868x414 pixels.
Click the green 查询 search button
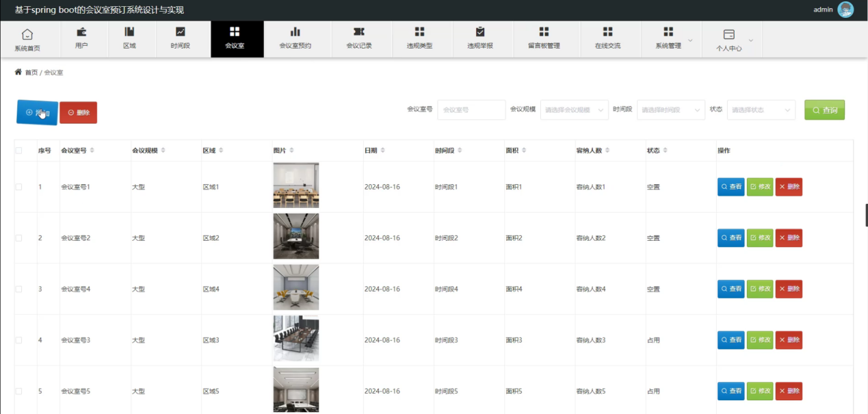coord(824,110)
